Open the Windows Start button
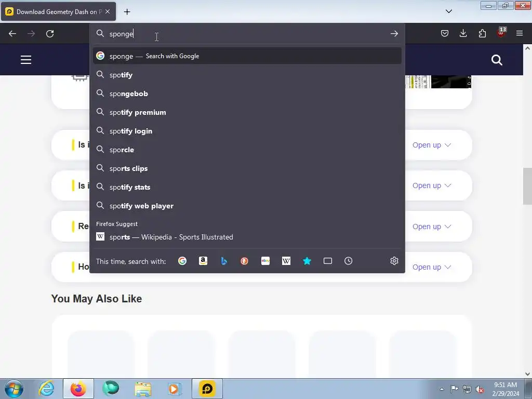This screenshot has width=532, height=399. click(x=14, y=389)
